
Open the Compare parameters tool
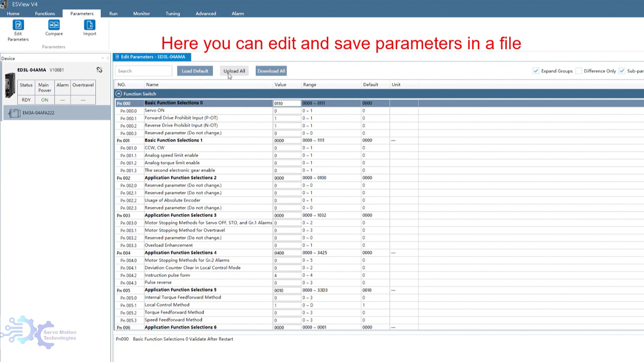(x=54, y=25)
